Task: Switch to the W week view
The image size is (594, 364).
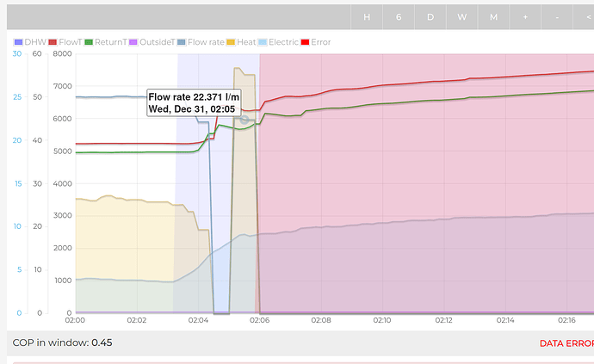Action: [462, 17]
